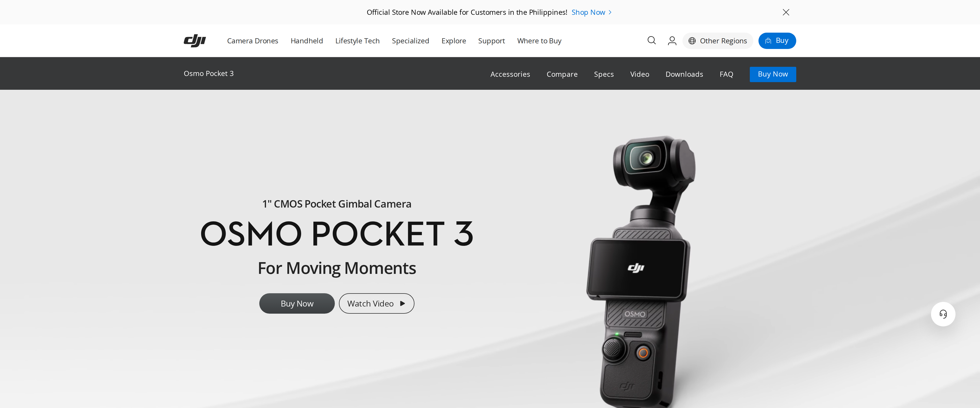Click the announcement text about the Philippines store

(467, 12)
